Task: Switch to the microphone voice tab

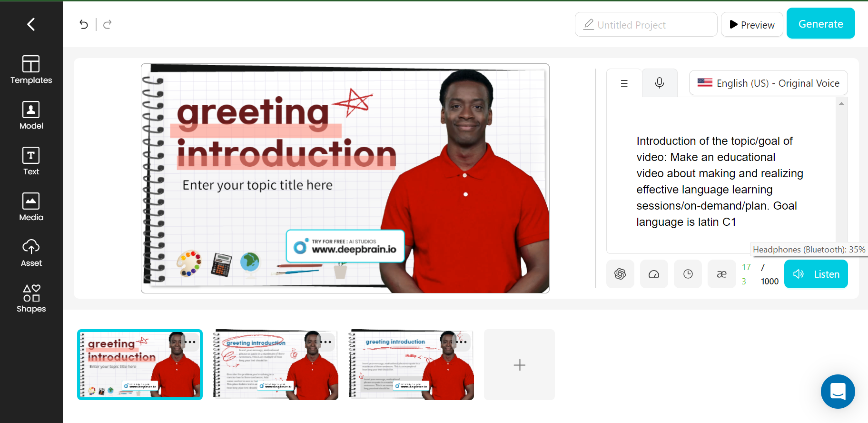Action: click(x=660, y=83)
